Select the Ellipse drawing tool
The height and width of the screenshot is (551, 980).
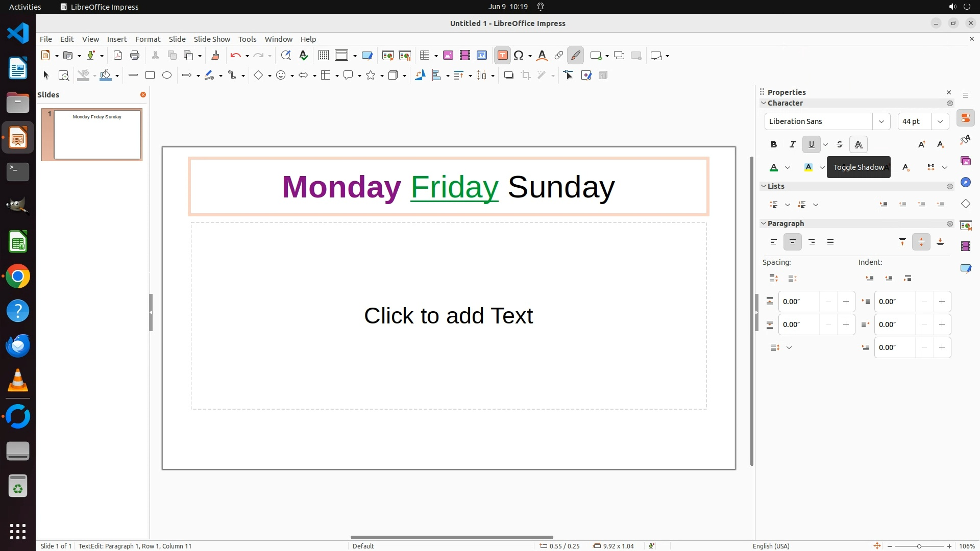click(167, 76)
